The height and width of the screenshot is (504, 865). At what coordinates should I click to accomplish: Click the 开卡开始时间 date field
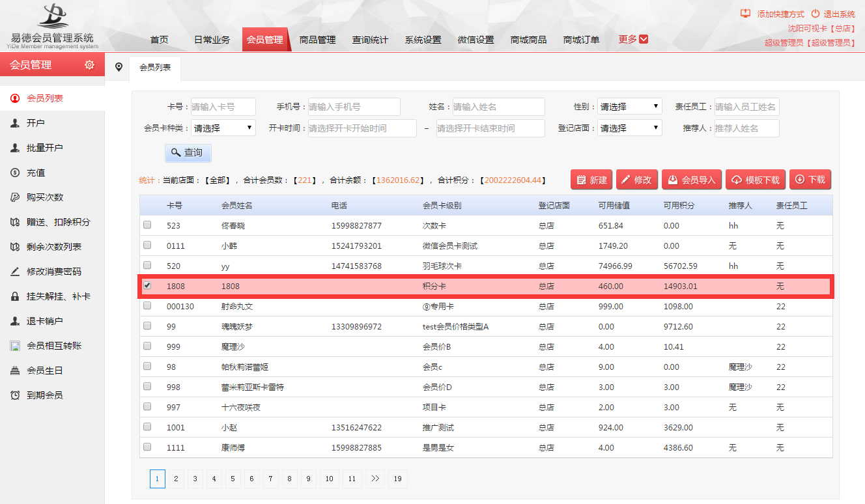tap(362, 128)
